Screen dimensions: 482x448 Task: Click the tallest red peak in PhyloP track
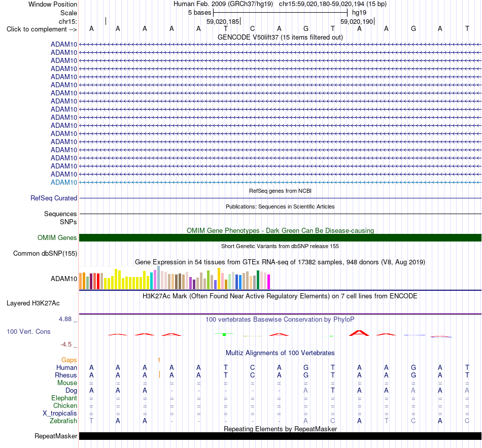(x=359, y=333)
